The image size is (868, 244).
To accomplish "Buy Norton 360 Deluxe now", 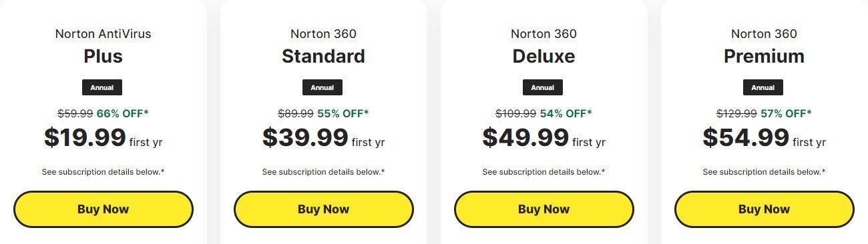I will [544, 209].
